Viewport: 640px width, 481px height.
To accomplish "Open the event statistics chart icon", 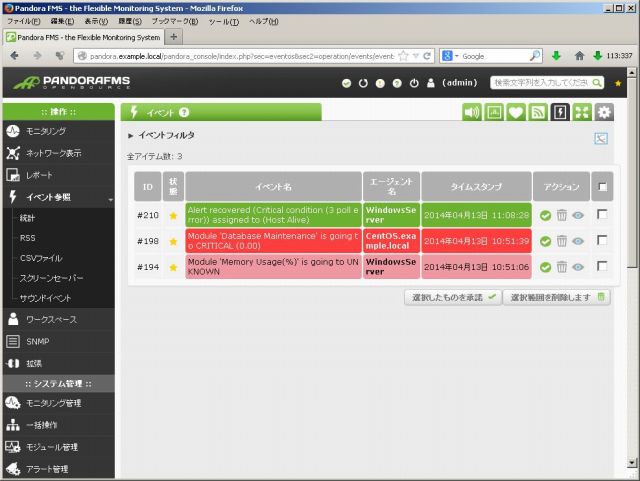I will 494,112.
